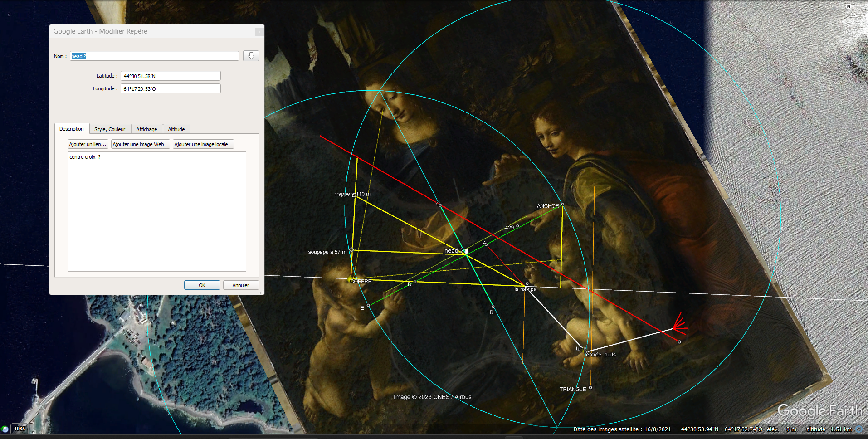Click 'Ajouter un lien...' button

(x=88, y=144)
